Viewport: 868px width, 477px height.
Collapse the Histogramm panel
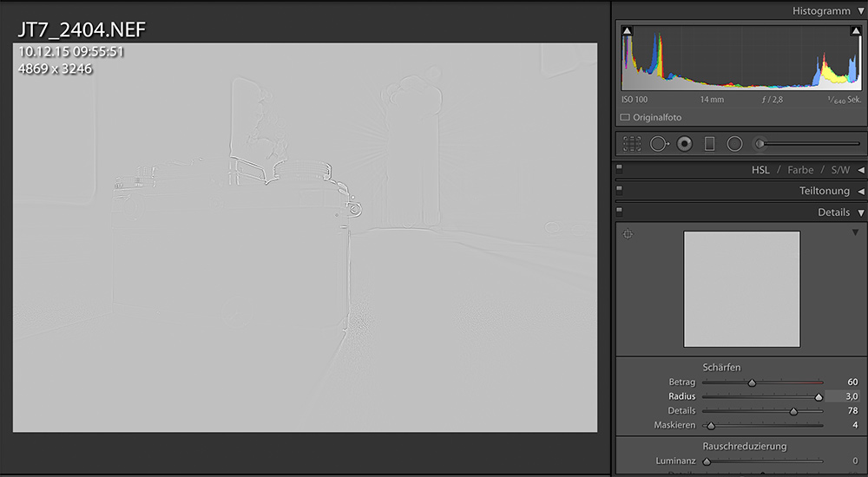tap(860, 11)
